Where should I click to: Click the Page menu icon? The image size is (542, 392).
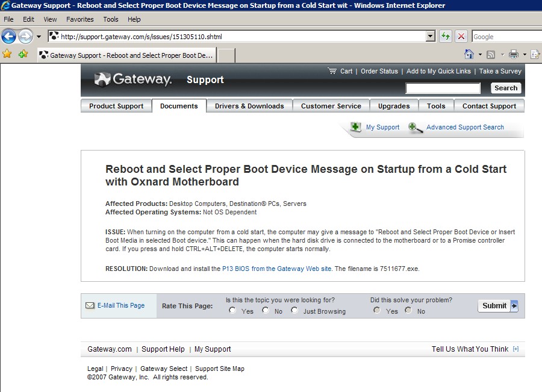535,54
